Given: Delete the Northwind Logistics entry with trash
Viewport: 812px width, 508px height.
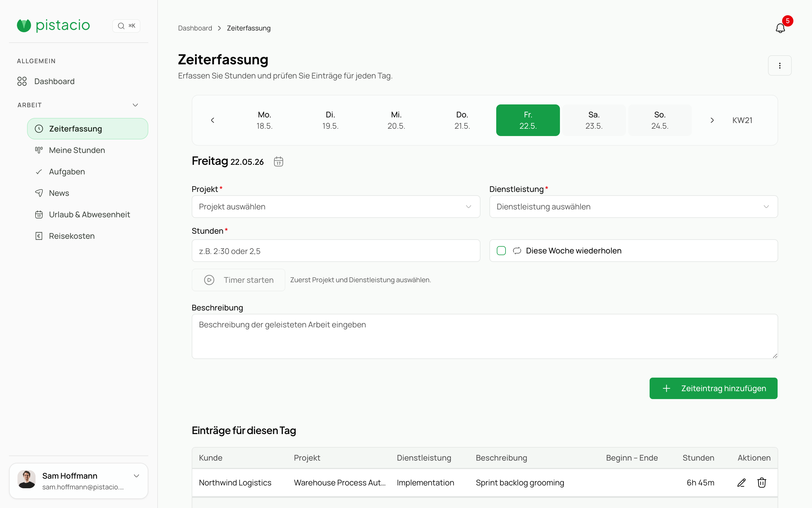Looking at the screenshot, I should 762,483.
